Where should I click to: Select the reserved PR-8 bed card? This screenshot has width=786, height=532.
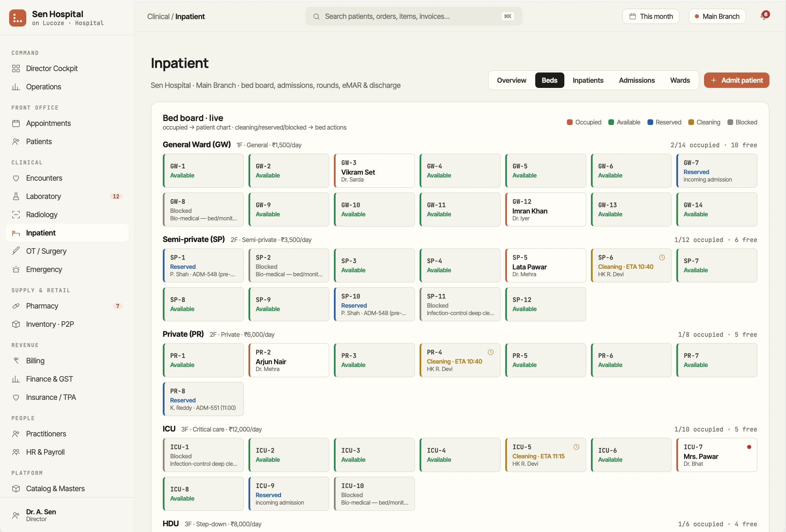[x=203, y=399]
